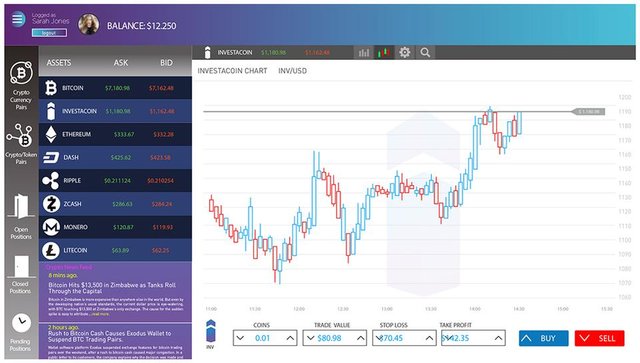Select the Ripple logo icon
Screen dimensions: 640x363
click(51, 180)
